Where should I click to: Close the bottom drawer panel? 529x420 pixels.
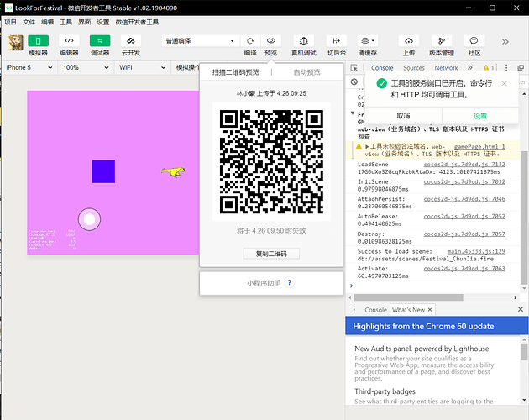pyautogui.click(x=521, y=309)
